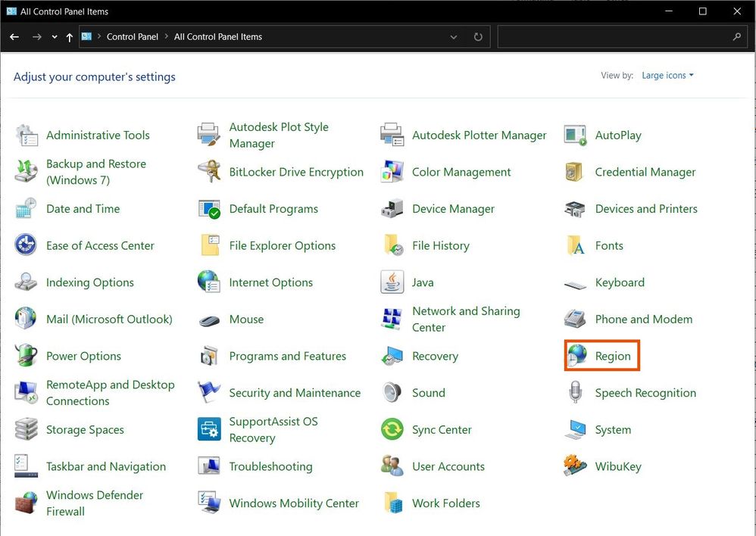Click the Indexing Options magnifier icon

tap(26, 282)
